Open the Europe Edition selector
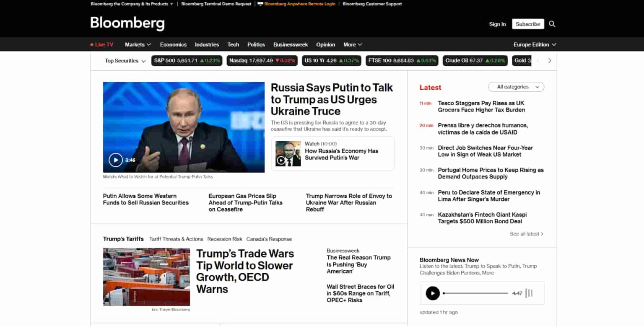Image resolution: width=644 pixels, height=326 pixels. 534,44
